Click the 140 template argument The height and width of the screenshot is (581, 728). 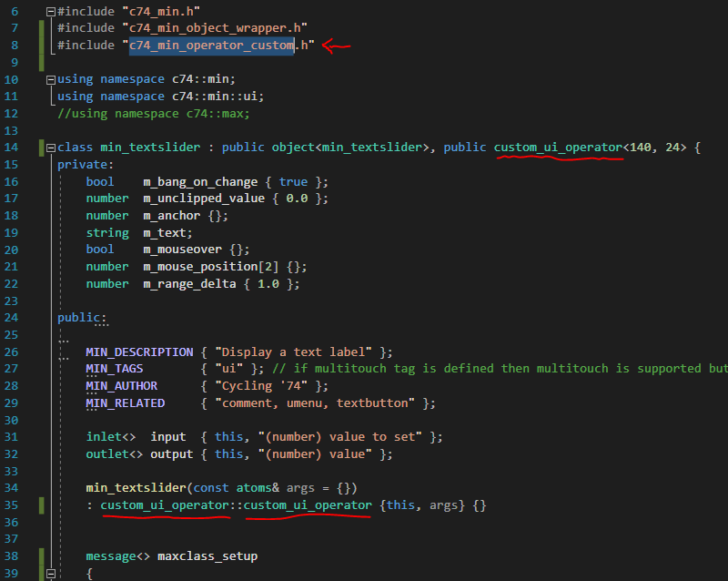(641, 148)
